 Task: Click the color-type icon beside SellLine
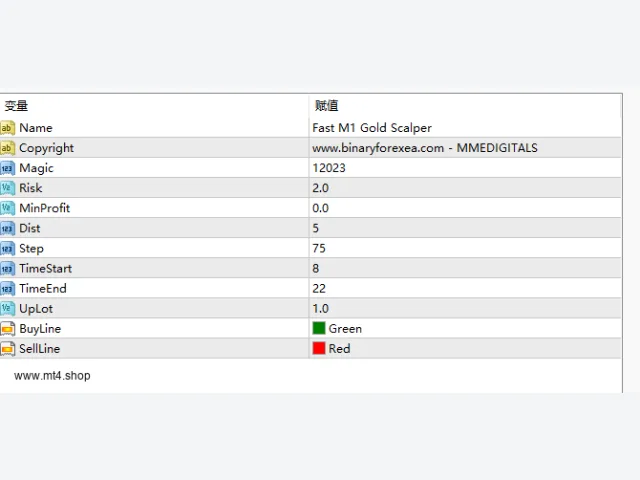click(7, 349)
